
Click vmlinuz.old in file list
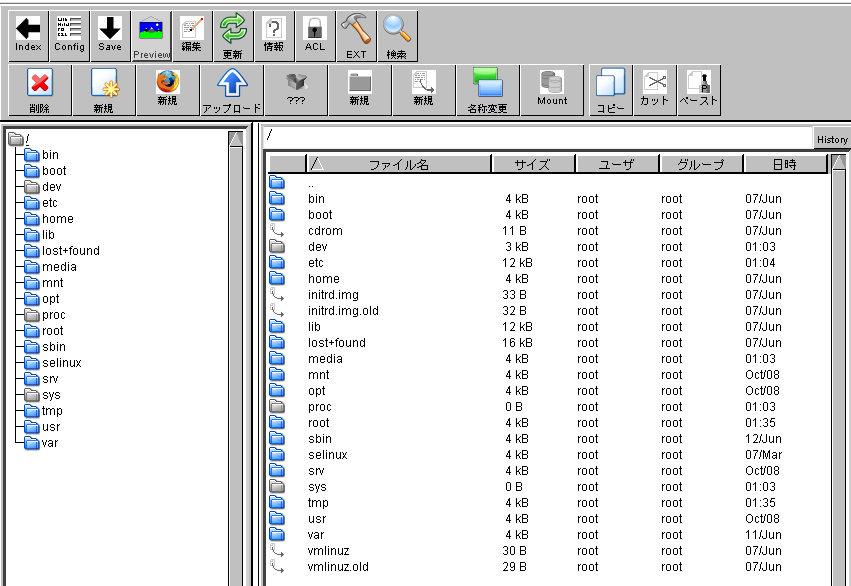[338, 567]
